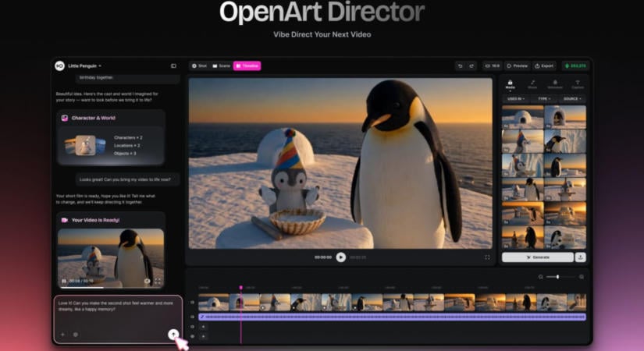The height and width of the screenshot is (351, 644).
Task: Select the igloo thumbnail in the media grid
Action: point(522,117)
